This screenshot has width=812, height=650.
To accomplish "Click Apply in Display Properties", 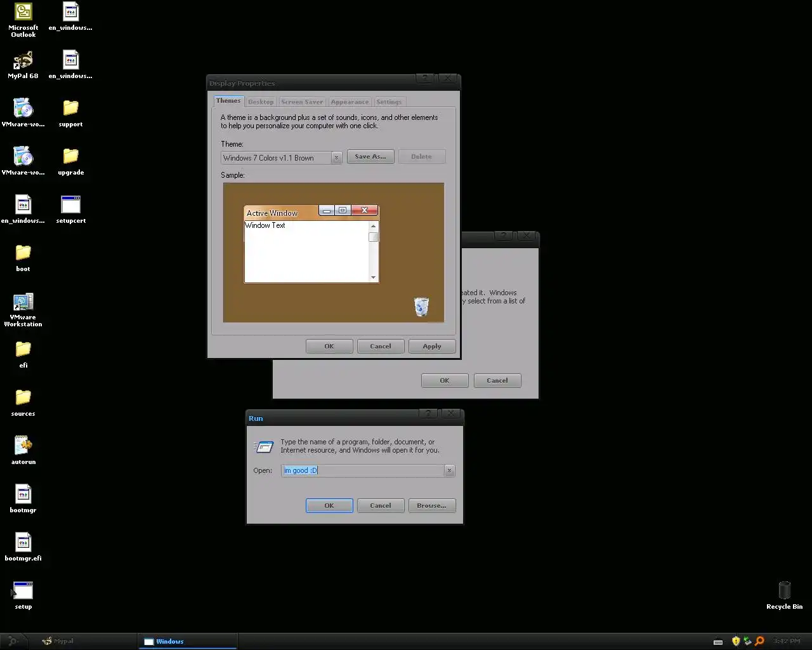I will coord(432,346).
